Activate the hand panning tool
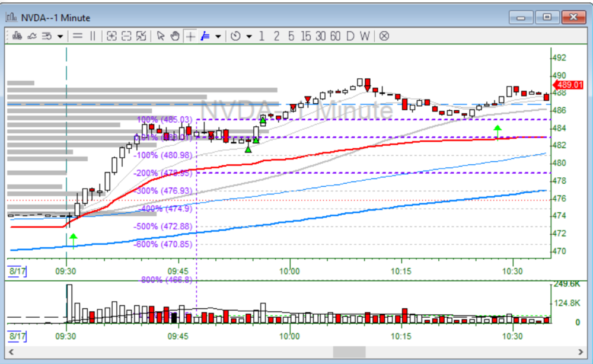Viewport: 593px width, 364px height. point(174,36)
